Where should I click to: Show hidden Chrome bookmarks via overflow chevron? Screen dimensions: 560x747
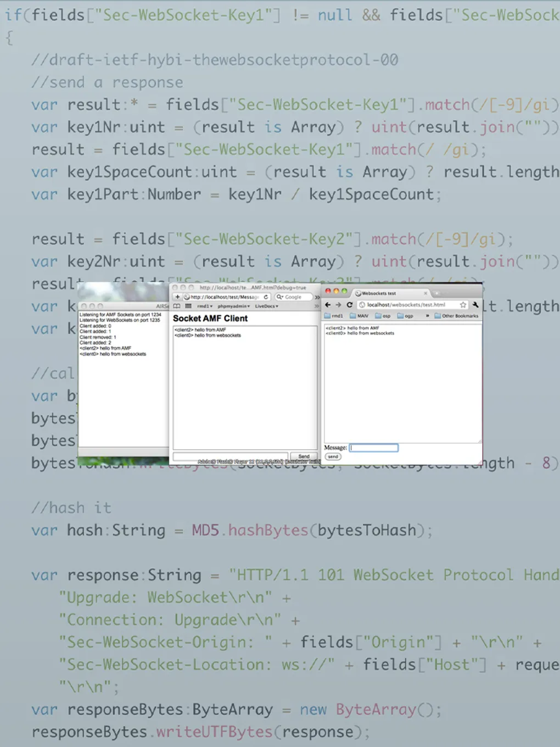tap(427, 316)
